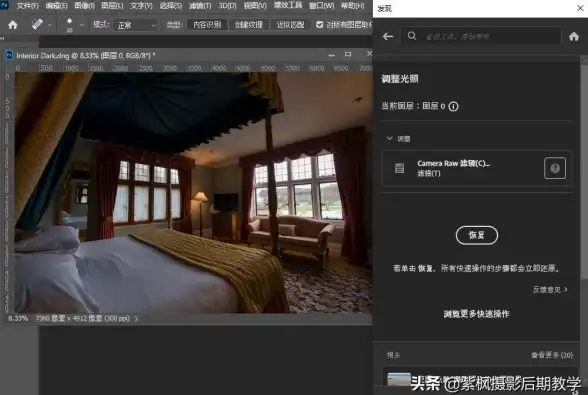Viewport: 588px width, 395px height.
Task: Click the Camera Raw filter list icon
Action: tap(399, 168)
